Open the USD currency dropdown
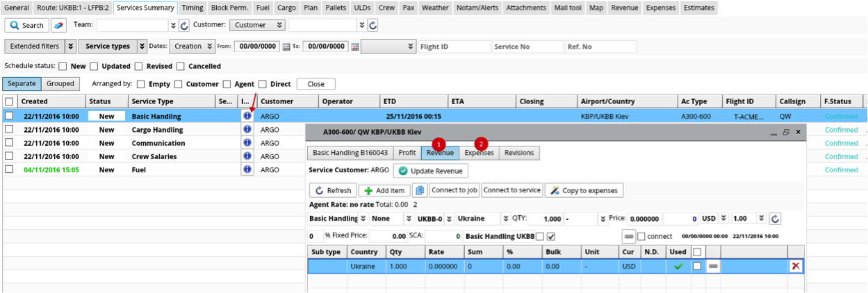Viewport: 868px width, 293px height. [724, 219]
